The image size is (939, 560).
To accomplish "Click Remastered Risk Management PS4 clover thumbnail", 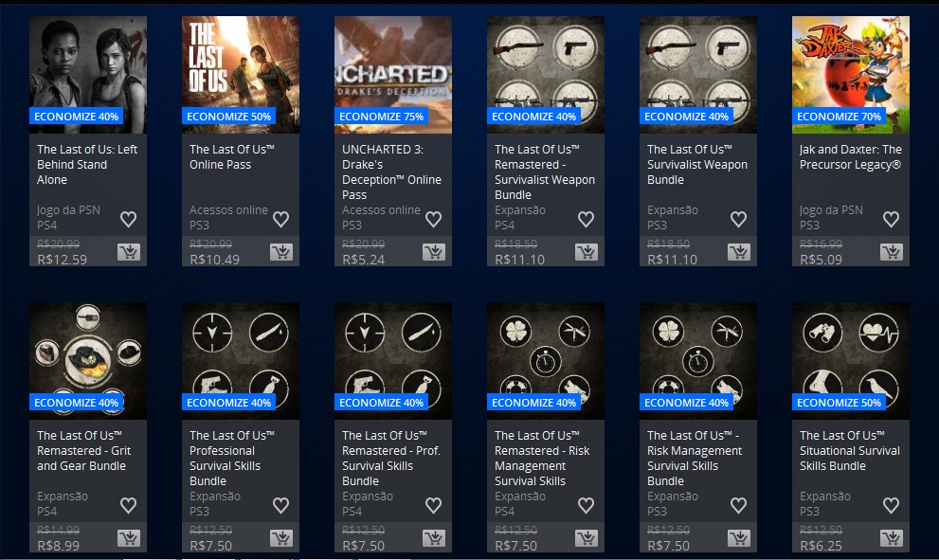I will pos(546,361).
